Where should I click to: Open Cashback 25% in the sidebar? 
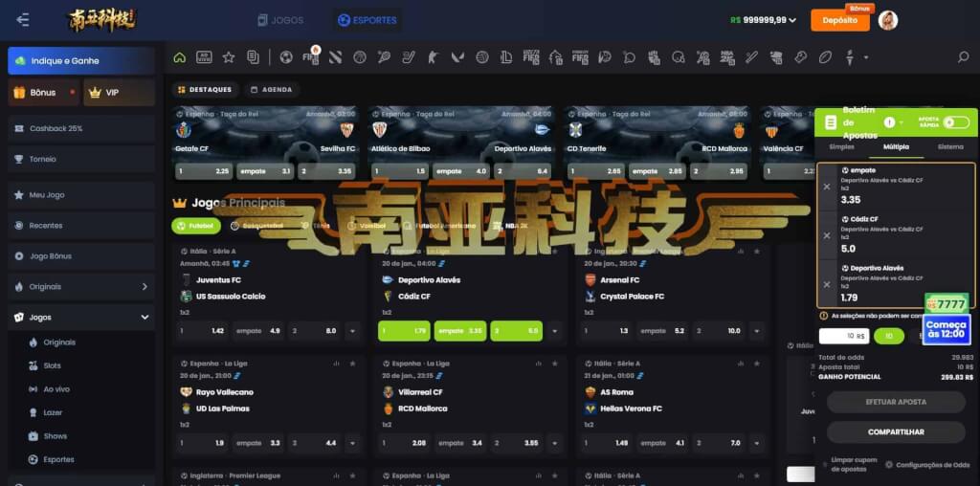[81, 129]
